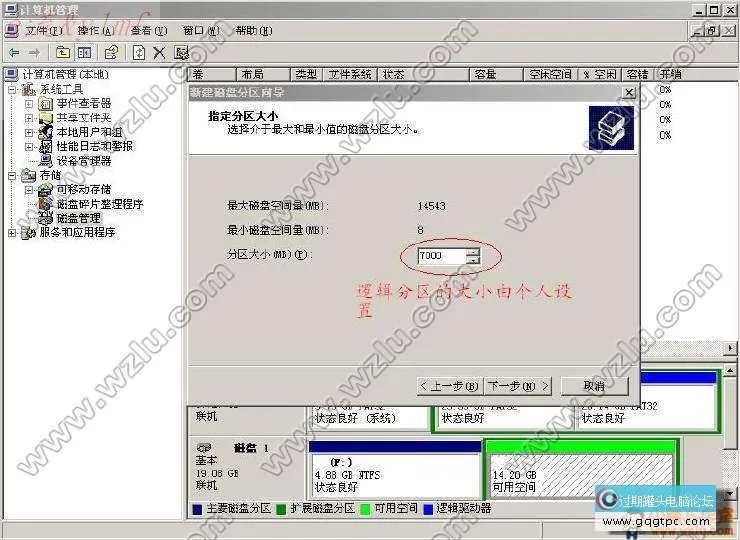This screenshot has height=540, width=740.
Task: Select the F: 4.88 GB NTFS partition
Action: pyautogui.click(x=395, y=470)
